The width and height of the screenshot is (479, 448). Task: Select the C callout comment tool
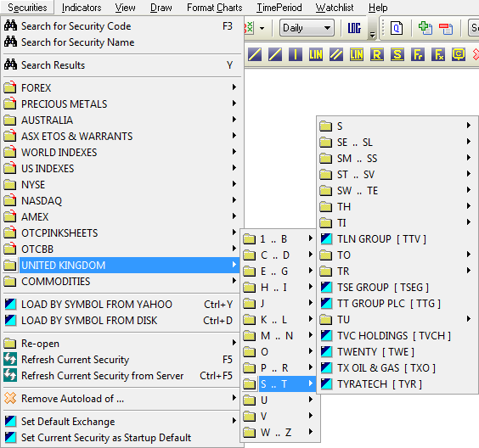pyautogui.click(x=459, y=54)
